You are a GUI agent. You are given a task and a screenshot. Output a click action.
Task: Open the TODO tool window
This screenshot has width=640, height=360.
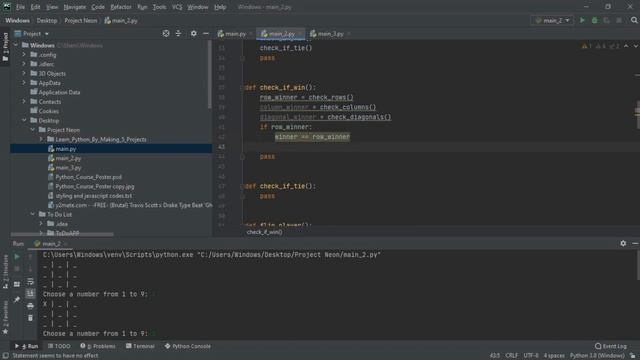(x=59, y=346)
